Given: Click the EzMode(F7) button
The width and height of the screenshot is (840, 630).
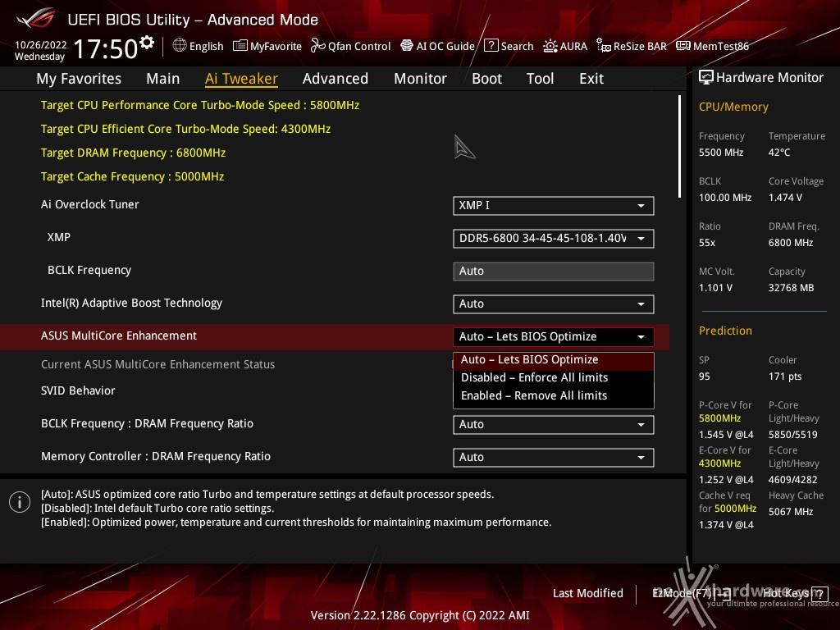Looking at the screenshot, I should tap(691, 594).
